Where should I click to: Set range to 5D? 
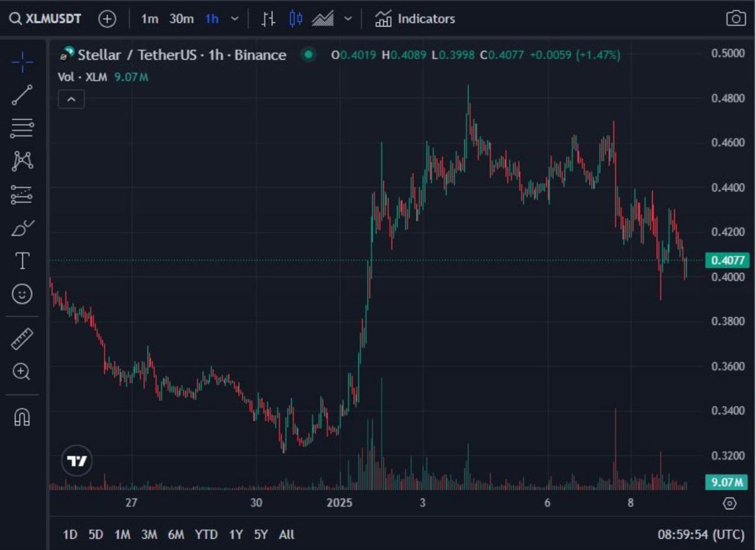point(96,535)
